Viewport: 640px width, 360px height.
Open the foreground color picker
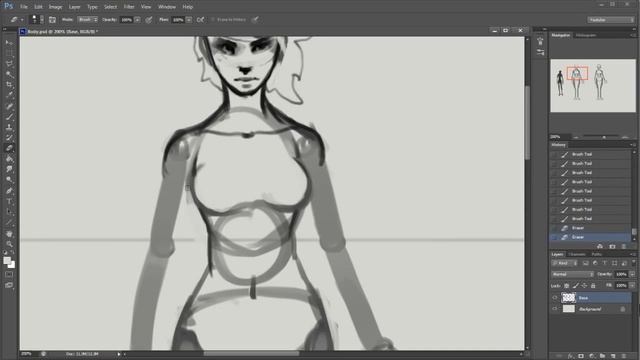pos(7,260)
